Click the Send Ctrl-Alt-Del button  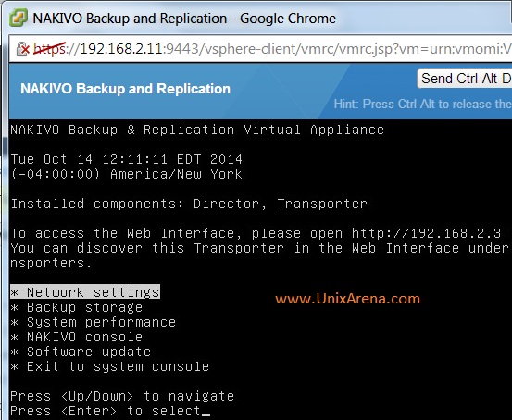click(x=465, y=79)
